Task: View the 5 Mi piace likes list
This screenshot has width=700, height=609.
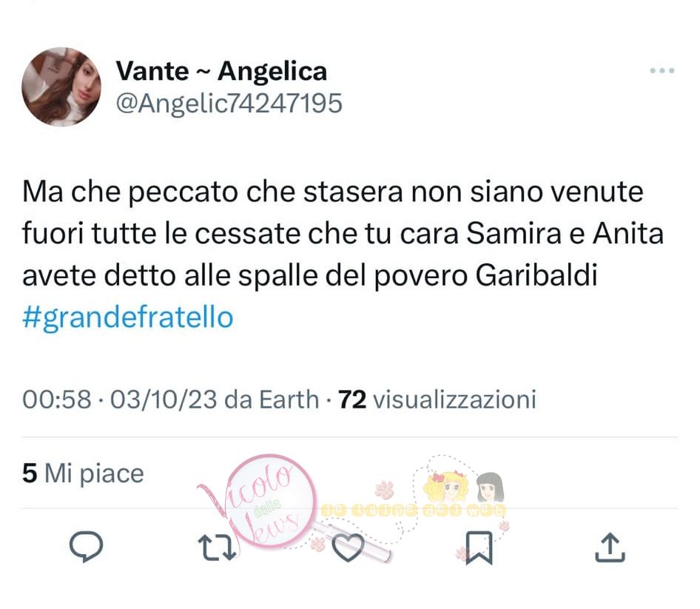Action: (x=83, y=474)
